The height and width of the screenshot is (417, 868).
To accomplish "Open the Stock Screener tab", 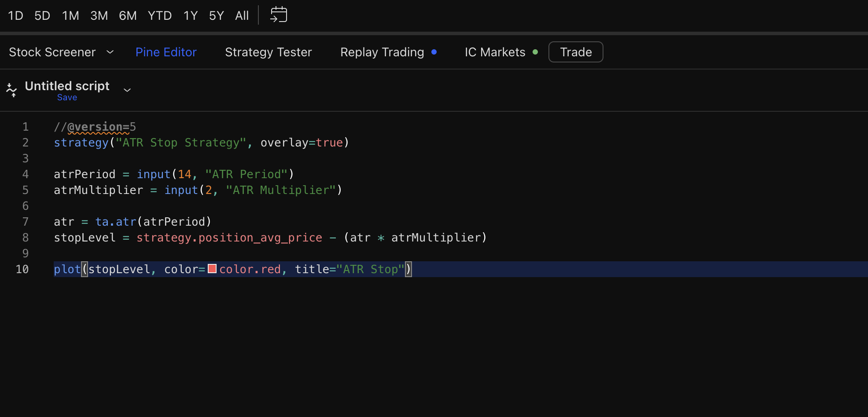I will tap(52, 52).
